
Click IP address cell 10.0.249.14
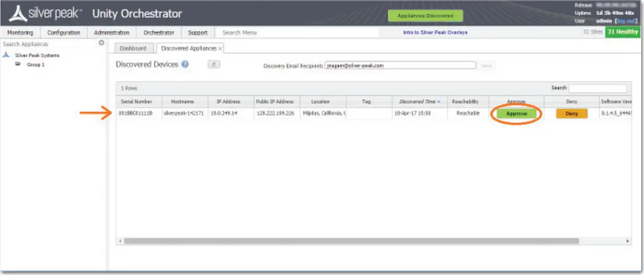click(x=231, y=113)
